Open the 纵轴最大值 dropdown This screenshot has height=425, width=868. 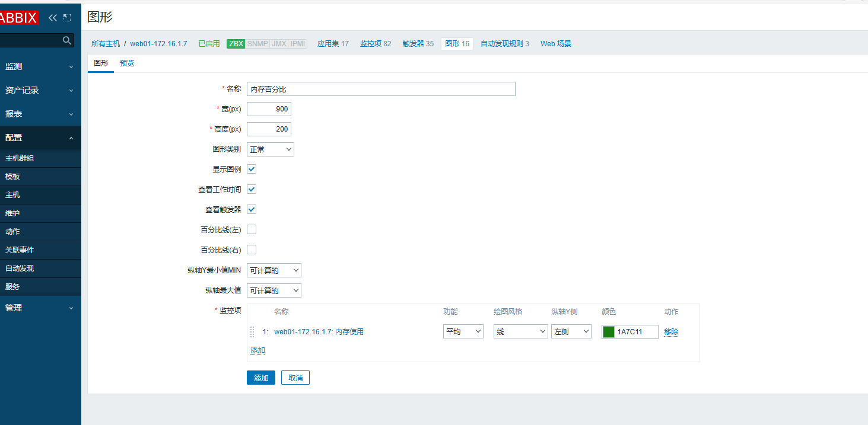point(274,290)
